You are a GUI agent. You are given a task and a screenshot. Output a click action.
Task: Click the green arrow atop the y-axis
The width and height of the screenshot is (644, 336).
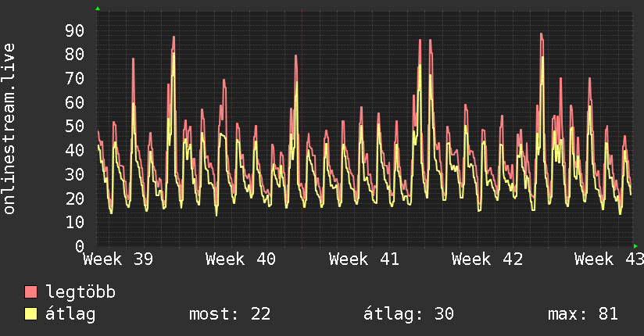(x=98, y=9)
